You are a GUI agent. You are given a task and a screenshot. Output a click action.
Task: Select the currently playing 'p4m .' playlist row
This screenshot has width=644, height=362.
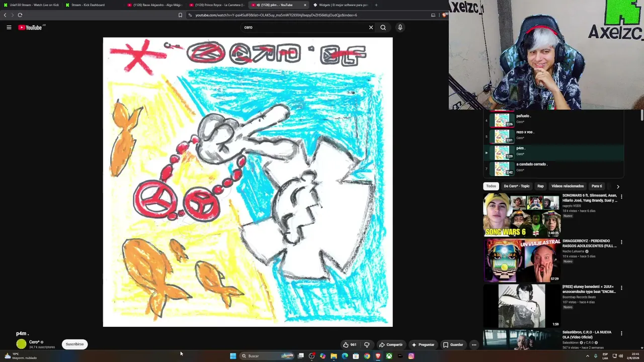click(553, 152)
